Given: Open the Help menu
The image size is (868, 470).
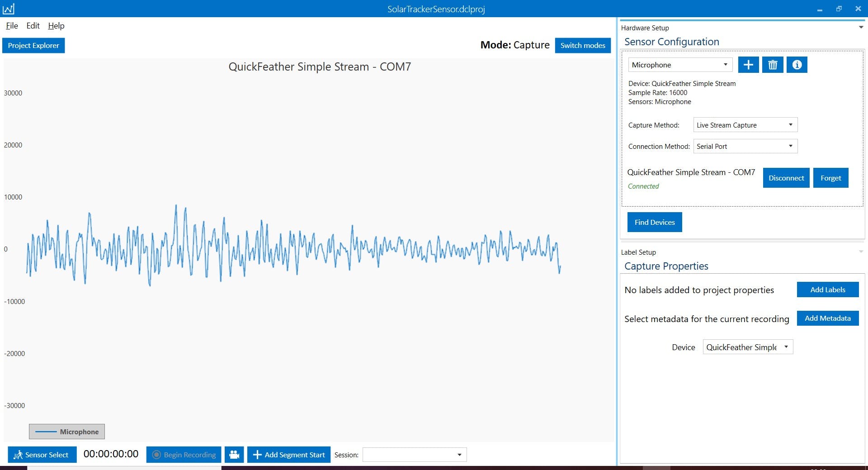Looking at the screenshot, I should (56, 26).
